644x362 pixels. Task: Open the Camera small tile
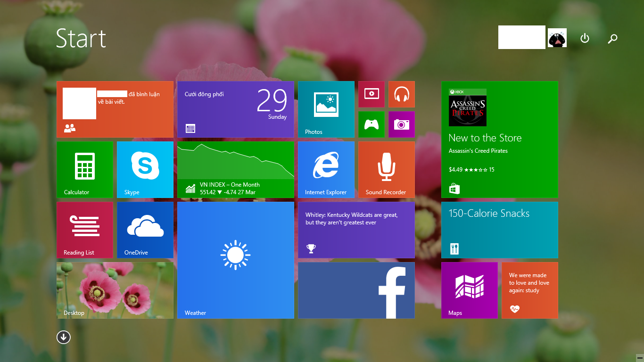click(402, 124)
